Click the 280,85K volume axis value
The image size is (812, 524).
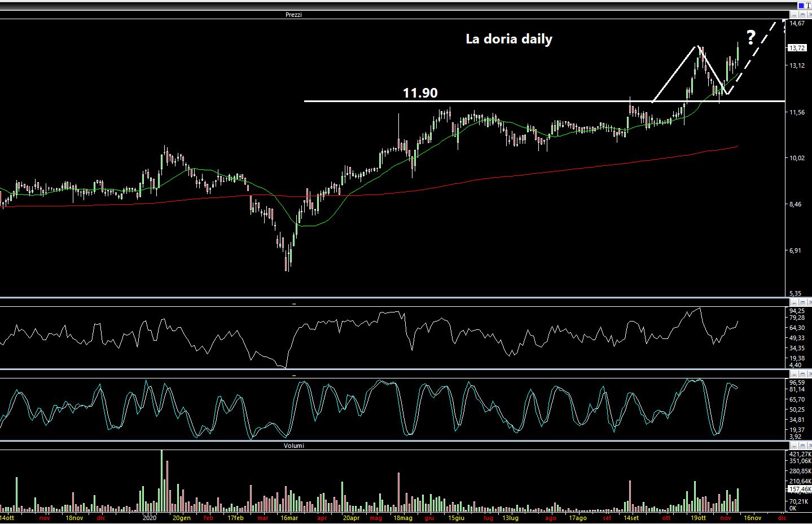click(x=800, y=471)
